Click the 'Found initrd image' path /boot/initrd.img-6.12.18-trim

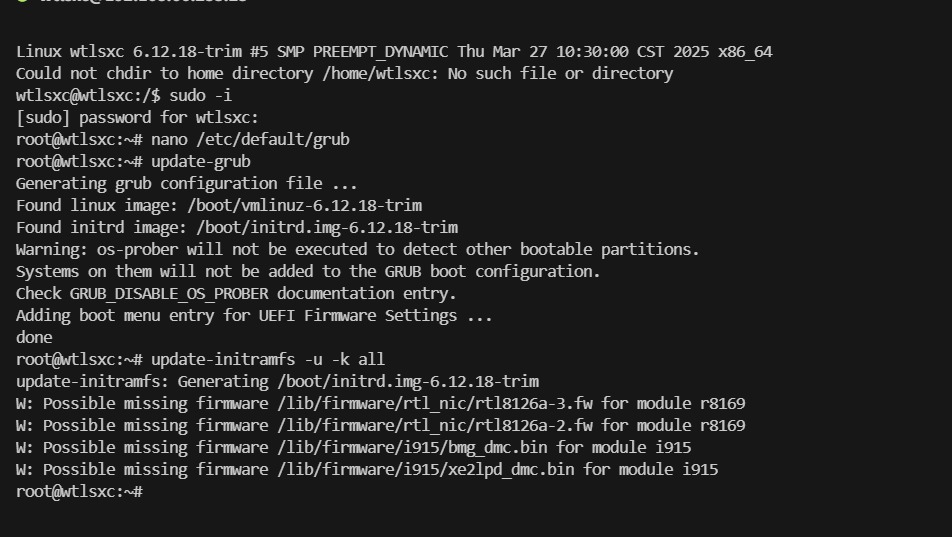click(327, 228)
